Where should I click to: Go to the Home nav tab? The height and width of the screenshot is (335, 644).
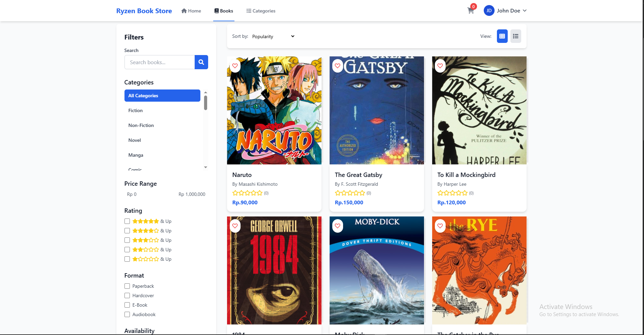click(x=191, y=11)
